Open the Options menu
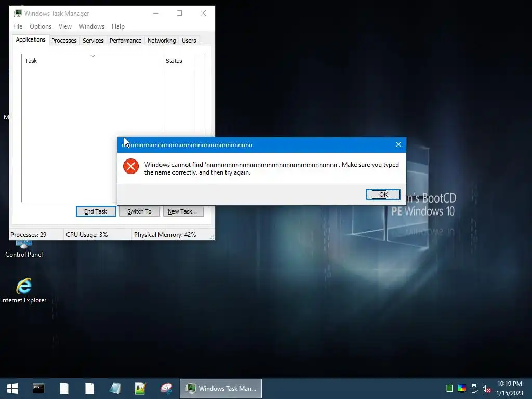Viewport: 532px width, 399px height. 41,26
